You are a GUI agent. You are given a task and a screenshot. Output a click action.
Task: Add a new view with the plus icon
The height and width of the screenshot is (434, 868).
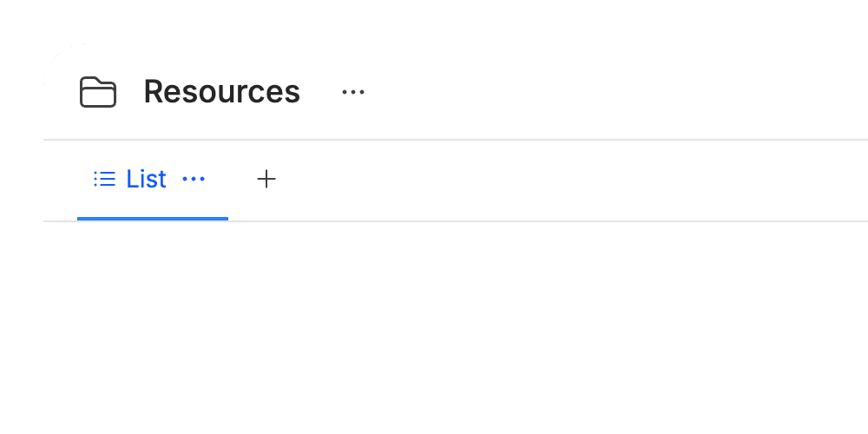tap(266, 179)
